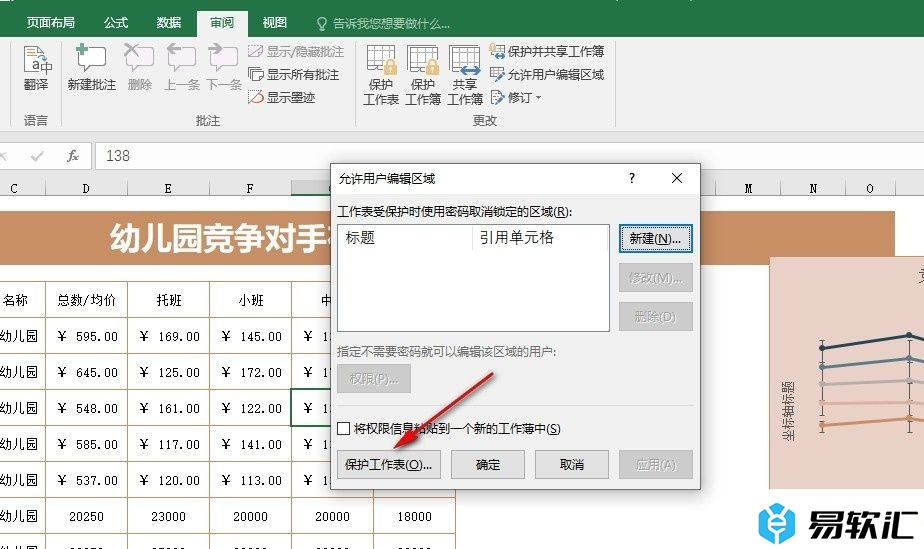Click formula bar confirm checkmark
Image resolution: width=924 pixels, height=549 pixels.
37,156
